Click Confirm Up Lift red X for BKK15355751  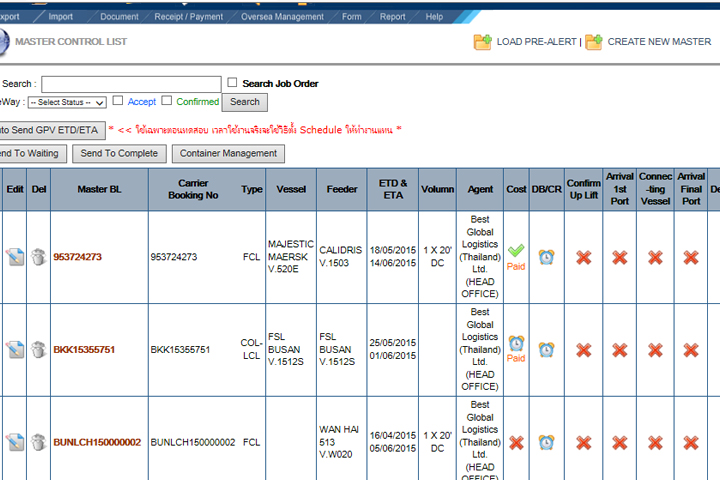point(584,350)
